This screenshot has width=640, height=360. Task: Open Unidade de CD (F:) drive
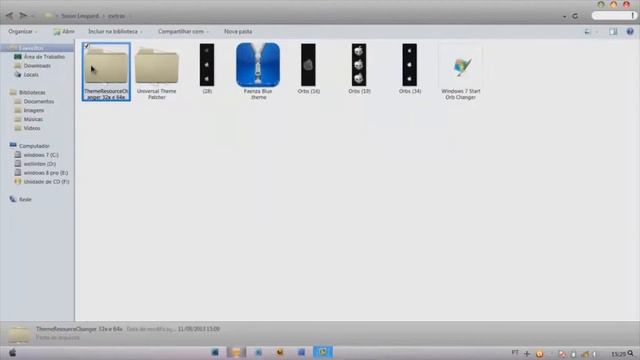(42, 182)
